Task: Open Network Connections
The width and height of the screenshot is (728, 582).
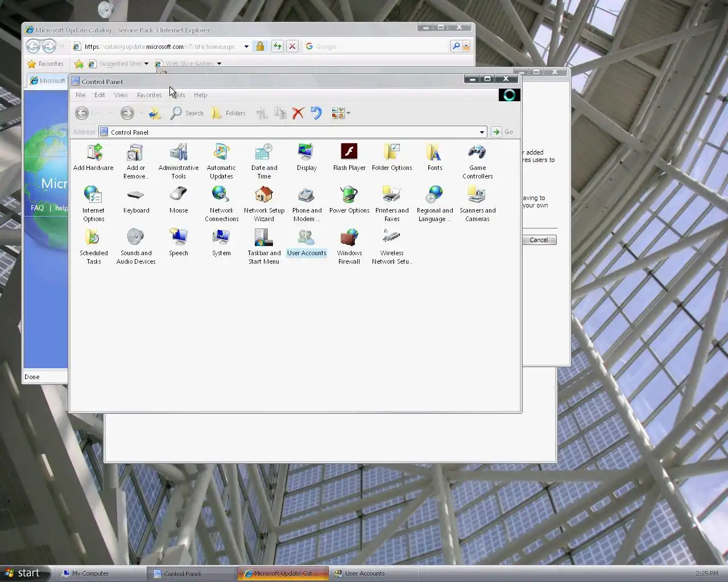Action: click(221, 204)
